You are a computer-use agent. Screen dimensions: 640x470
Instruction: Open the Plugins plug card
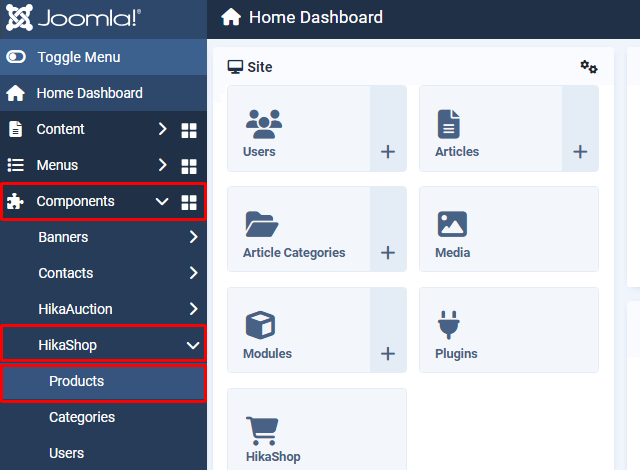(x=509, y=330)
